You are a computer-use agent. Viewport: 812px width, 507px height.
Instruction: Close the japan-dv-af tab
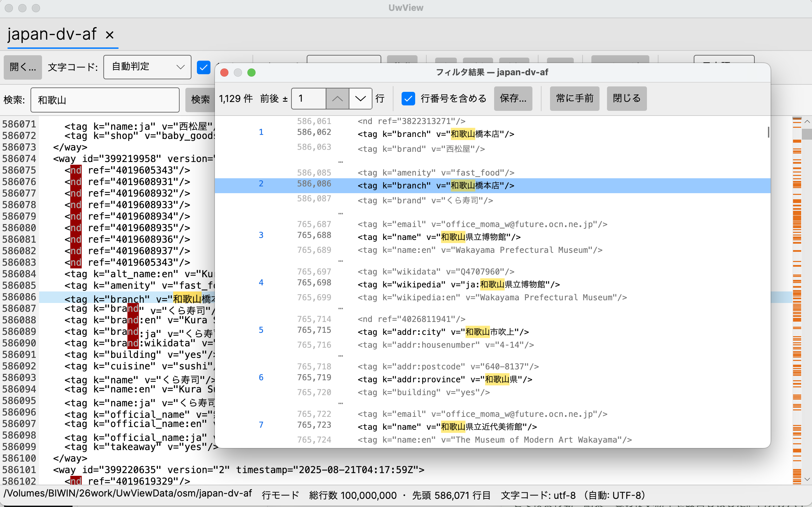tap(109, 35)
